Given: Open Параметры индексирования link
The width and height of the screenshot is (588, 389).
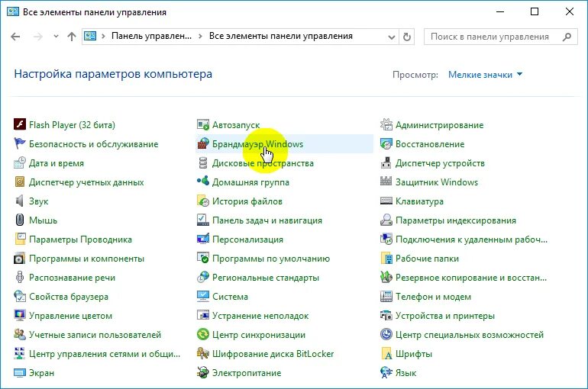Looking at the screenshot, I should (x=456, y=220).
